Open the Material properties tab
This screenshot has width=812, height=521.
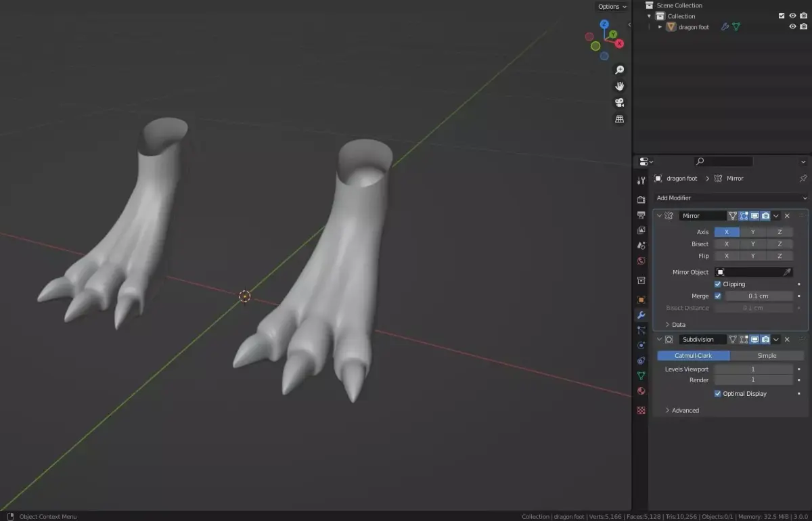(641, 391)
